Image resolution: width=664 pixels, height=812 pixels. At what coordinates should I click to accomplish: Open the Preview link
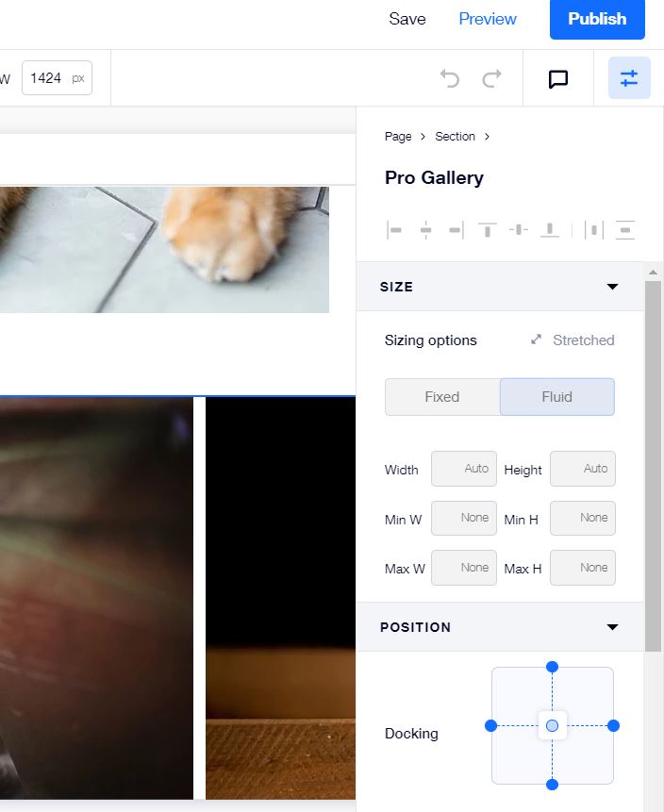point(488,19)
